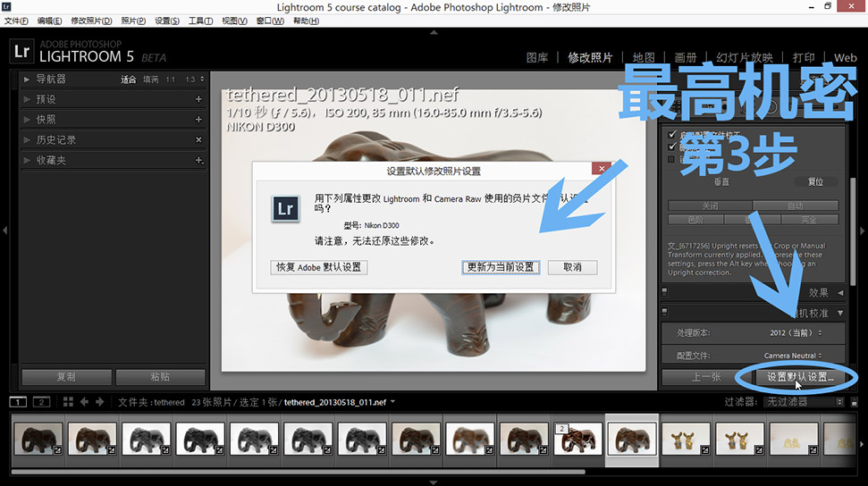
Task: Toggle the filter lock switch icon
Action: (x=855, y=402)
